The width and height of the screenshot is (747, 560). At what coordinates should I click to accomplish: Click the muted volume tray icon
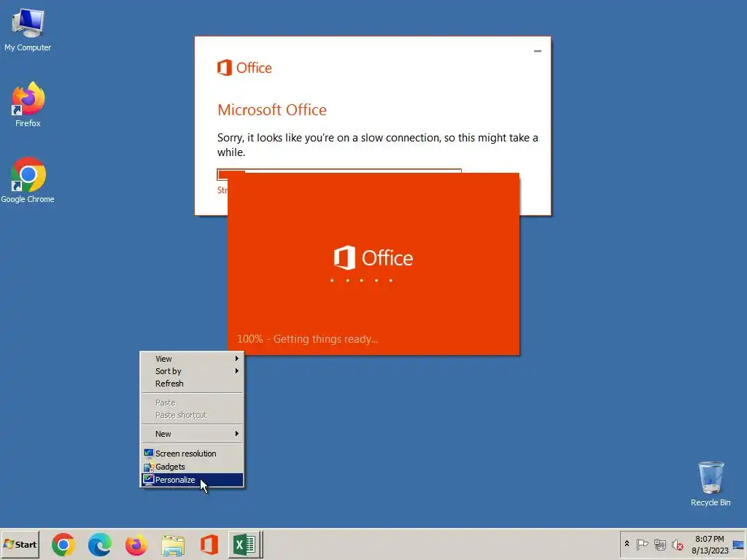click(x=677, y=544)
